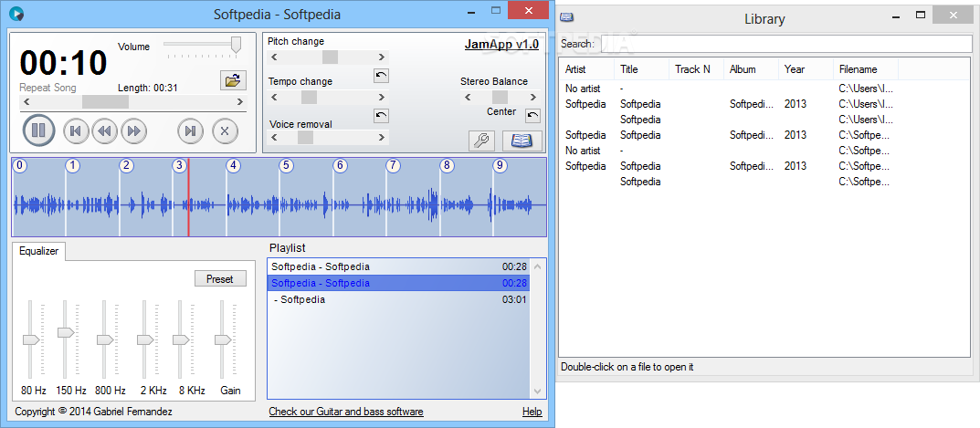Click right arrow of Voice removal
The image size is (980, 428).
[x=381, y=138]
